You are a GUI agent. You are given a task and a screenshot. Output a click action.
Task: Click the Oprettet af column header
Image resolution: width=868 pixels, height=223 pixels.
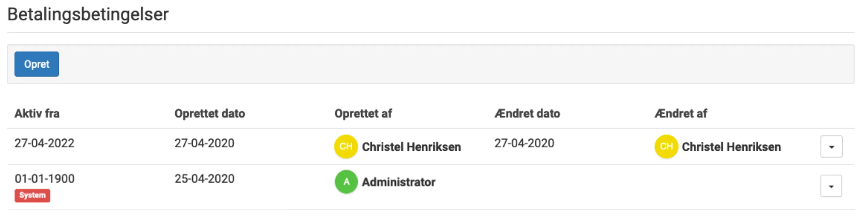click(x=363, y=114)
